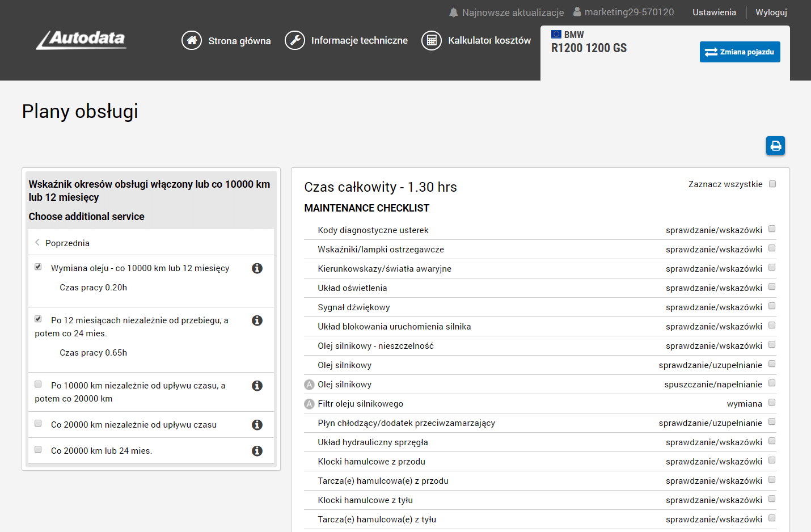Viewport: 811px width, 532px height.
Task: Click the Autodata logo
Action: click(81, 40)
